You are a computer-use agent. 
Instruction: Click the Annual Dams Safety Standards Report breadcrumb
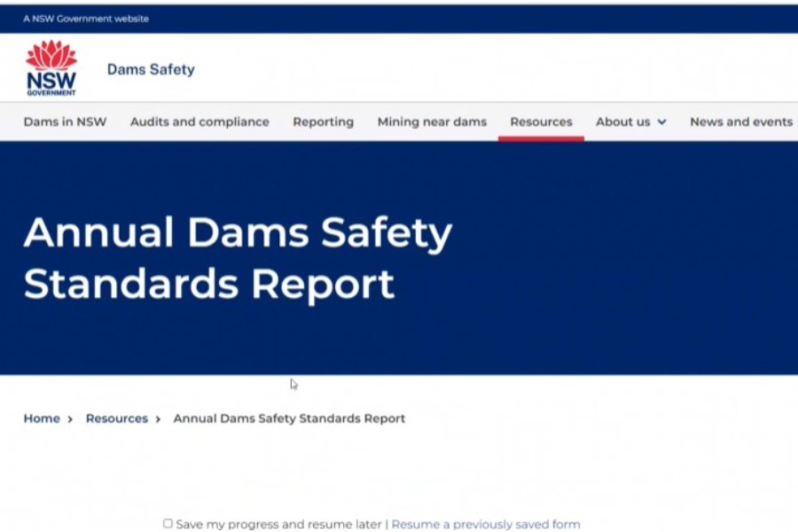pyautogui.click(x=289, y=419)
